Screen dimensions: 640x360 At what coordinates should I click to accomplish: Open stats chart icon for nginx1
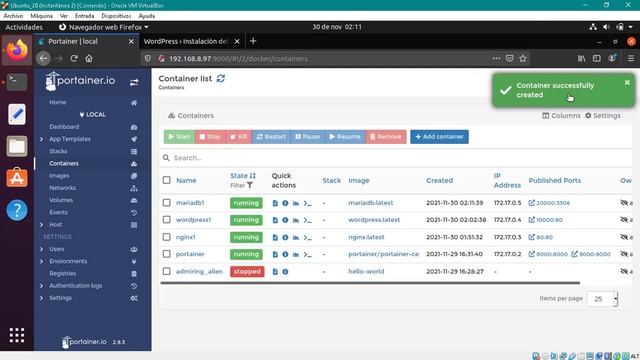pyautogui.click(x=296, y=237)
